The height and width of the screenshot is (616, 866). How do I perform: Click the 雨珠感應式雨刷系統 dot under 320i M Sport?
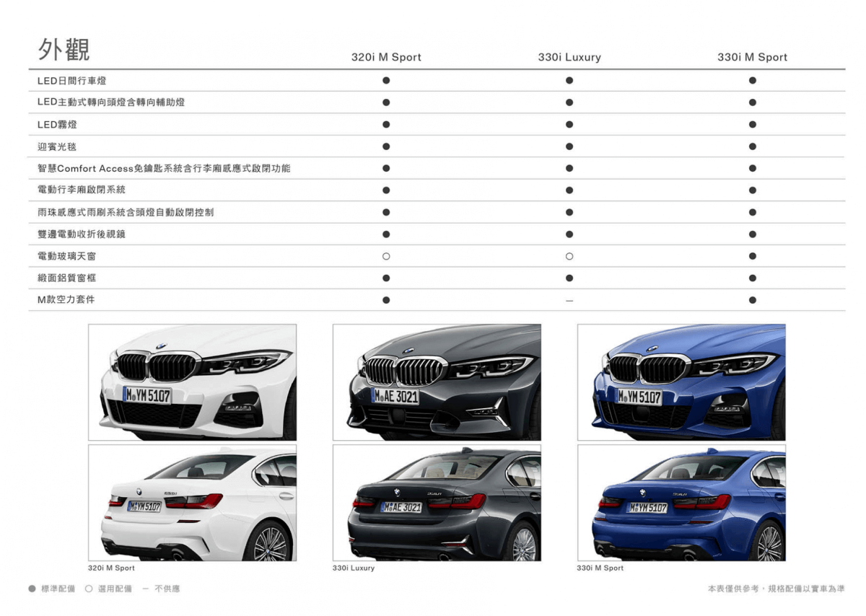[x=386, y=213]
